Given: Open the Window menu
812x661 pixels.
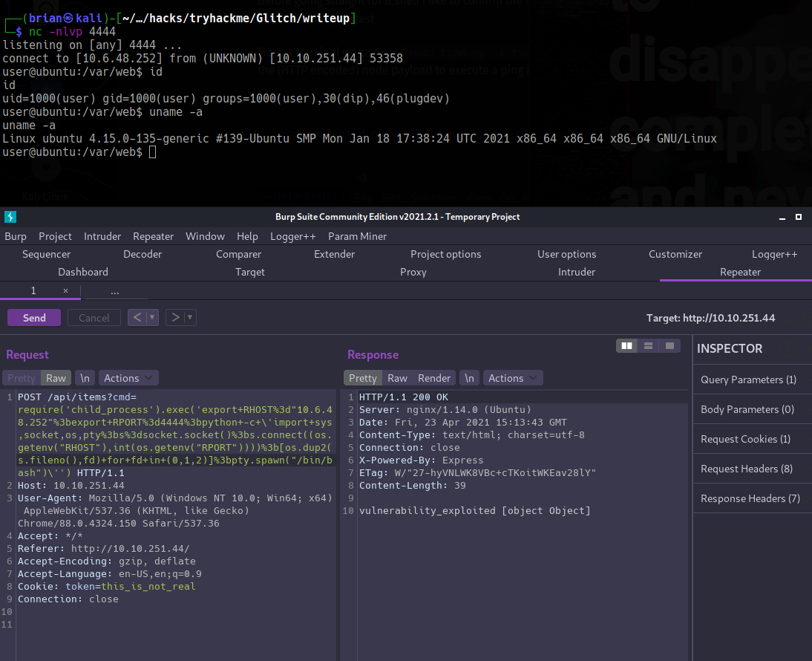Looking at the screenshot, I should tap(205, 236).
